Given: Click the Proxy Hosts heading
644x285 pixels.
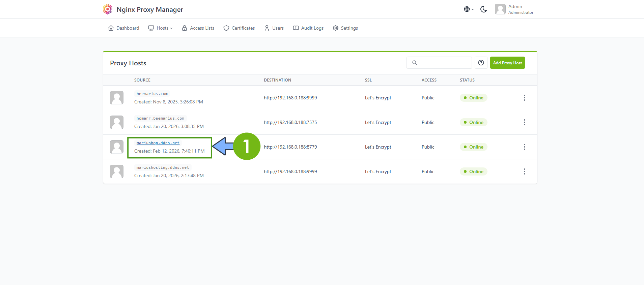Looking at the screenshot, I should [128, 63].
